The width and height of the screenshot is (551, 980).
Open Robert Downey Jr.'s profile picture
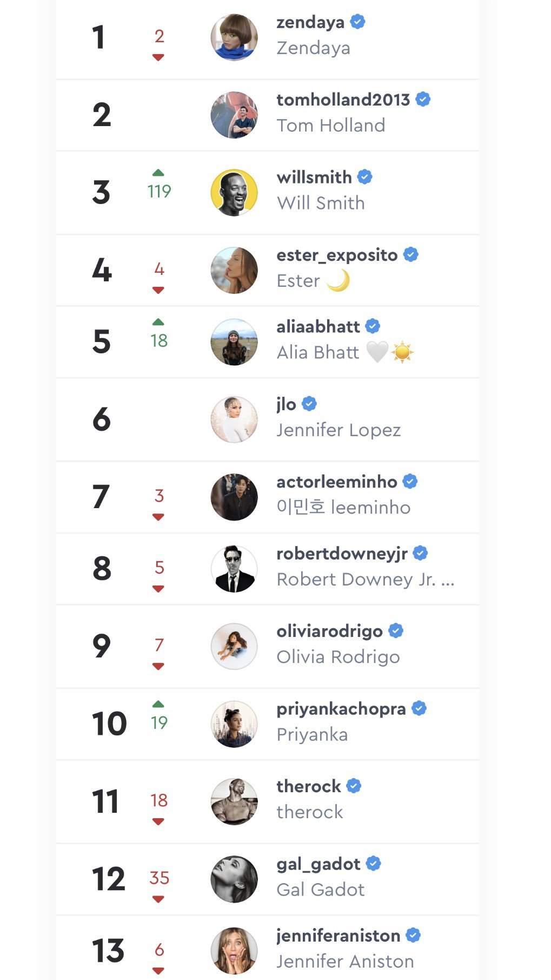pyautogui.click(x=234, y=569)
